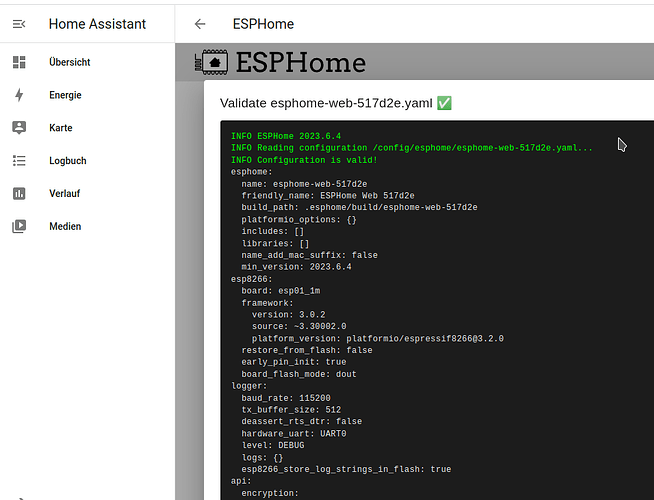Click the 'board_flash_mode: dout' line
This screenshot has height=500, width=654.
299,374
